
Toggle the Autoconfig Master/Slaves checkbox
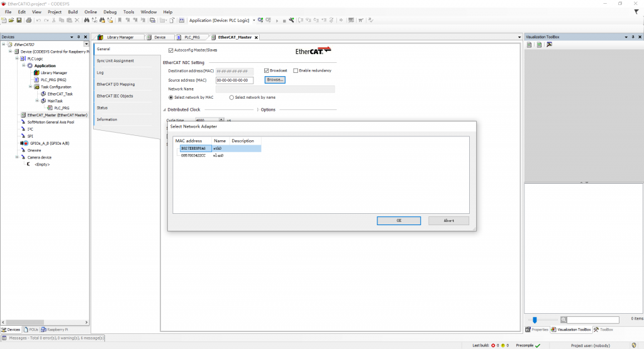pos(171,50)
